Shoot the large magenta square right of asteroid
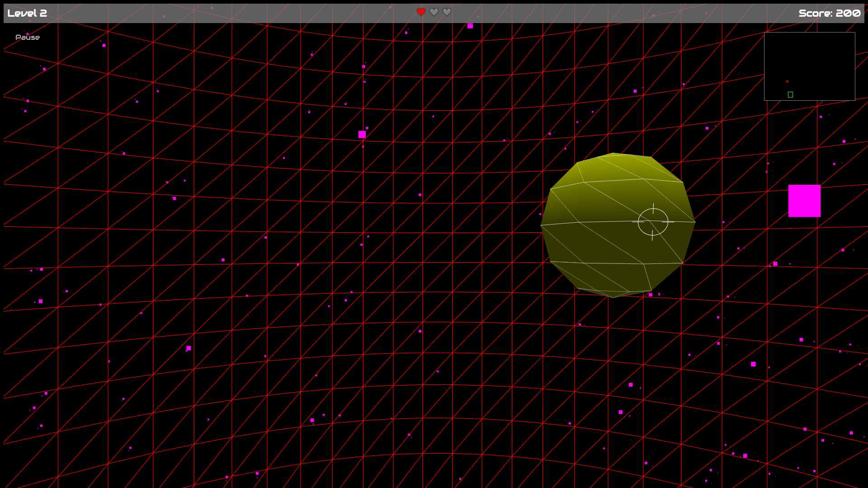Image resolution: width=868 pixels, height=488 pixels. [x=804, y=201]
